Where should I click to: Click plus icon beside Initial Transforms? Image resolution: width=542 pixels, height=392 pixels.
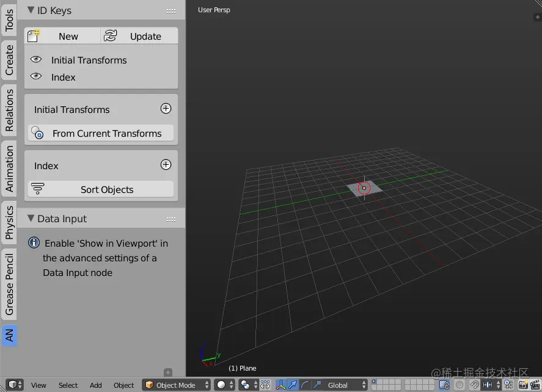coord(166,109)
